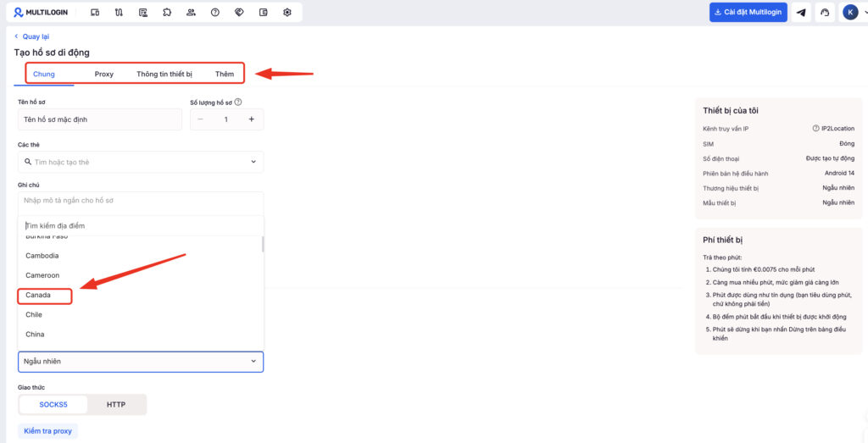This screenshot has width=868, height=443.
Task: Open the settings gear icon
Action: (287, 12)
